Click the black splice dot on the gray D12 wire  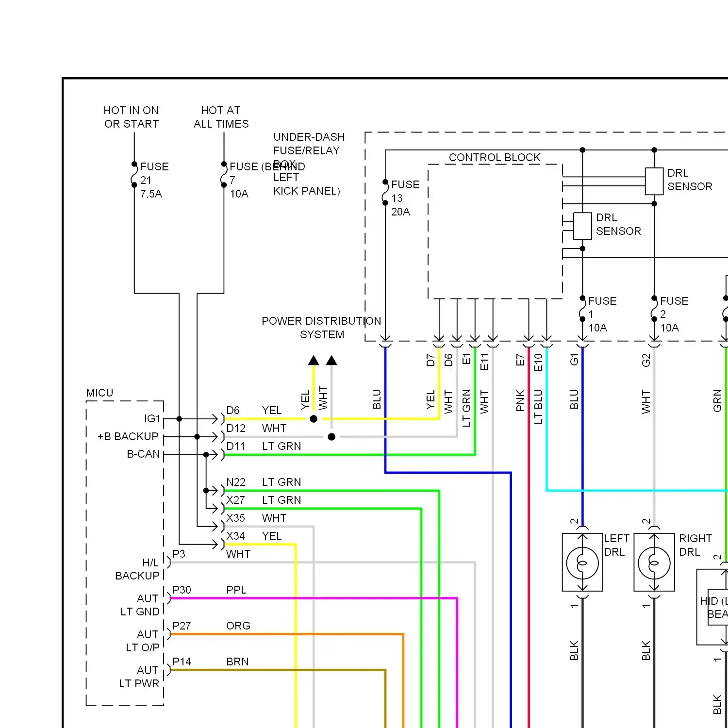(331, 437)
